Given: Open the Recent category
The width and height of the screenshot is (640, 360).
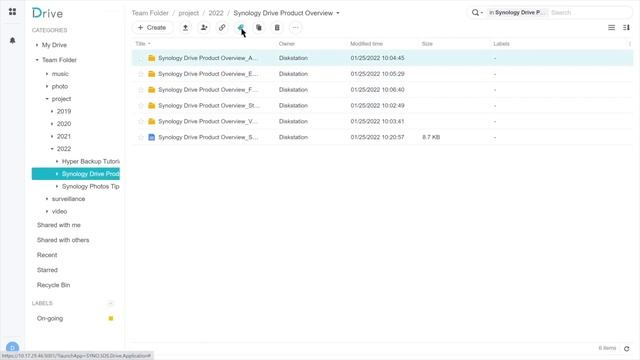Looking at the screenshot, I should [47, 255].
